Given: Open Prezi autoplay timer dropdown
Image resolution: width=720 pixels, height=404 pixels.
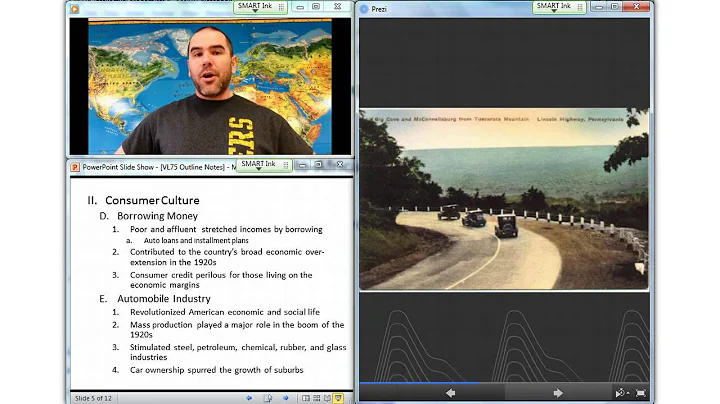Looking at the screenshot, I should (x=622, y=393).
